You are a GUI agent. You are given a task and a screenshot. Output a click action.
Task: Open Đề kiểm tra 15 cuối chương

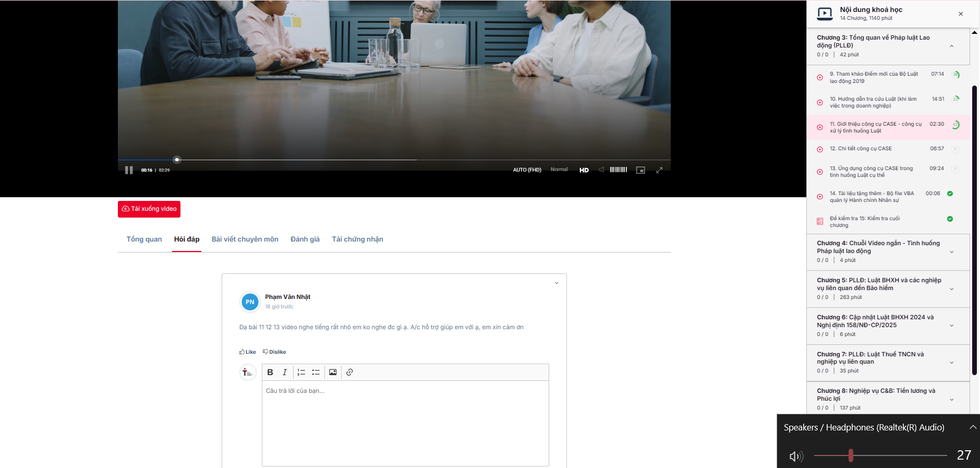pyautogui.click(x=888, y=222)
